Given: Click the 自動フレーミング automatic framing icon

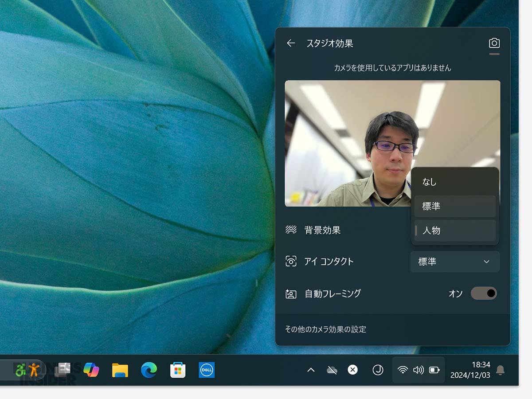Looking at the screenshot, I should [x=292, y=293].
